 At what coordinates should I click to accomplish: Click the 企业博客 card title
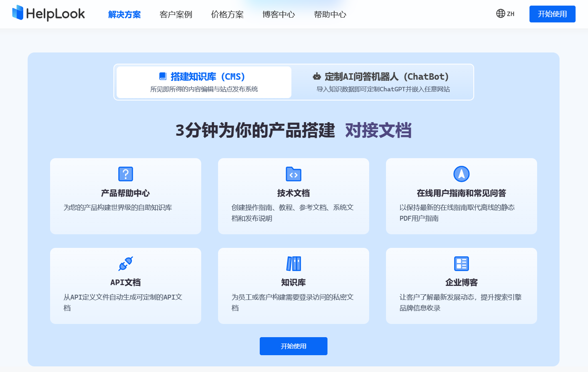(461, 282)
